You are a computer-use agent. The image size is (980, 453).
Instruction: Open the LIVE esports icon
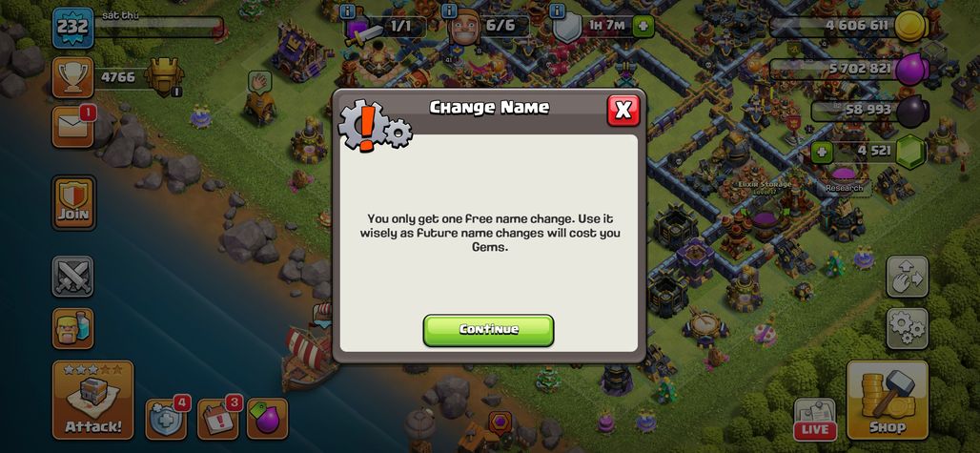pos(815,420)
